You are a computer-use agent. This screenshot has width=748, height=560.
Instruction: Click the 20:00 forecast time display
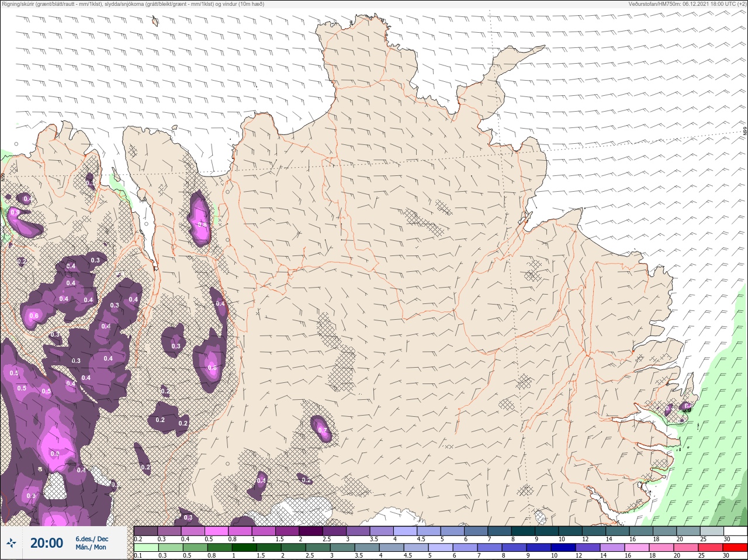[x=47, y=543]
